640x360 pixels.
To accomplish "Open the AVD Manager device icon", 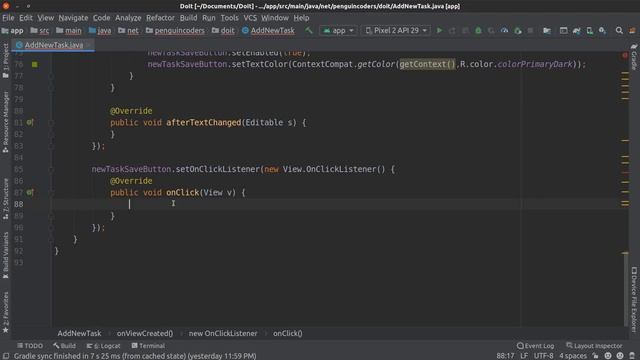I will (590, 30).
